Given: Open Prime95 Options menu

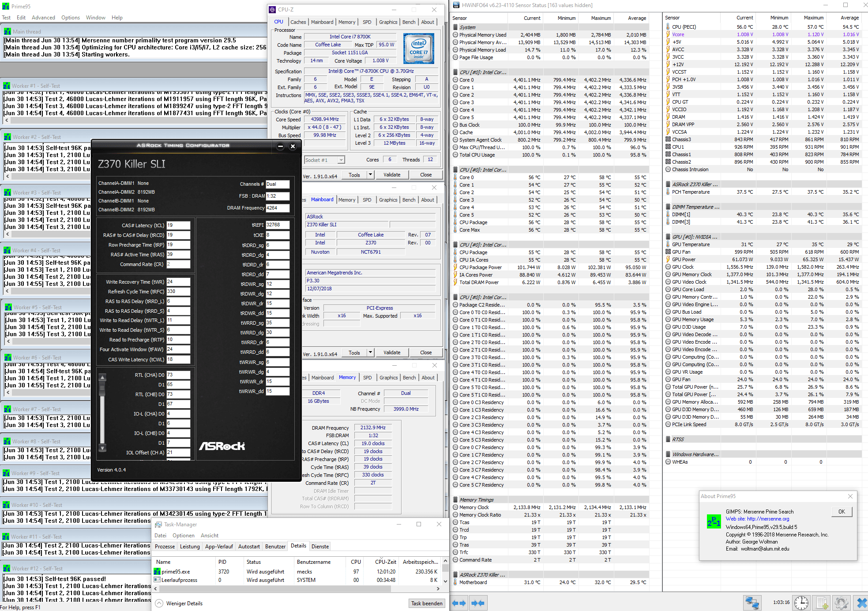Looking at the screenshot, I should click(x=71, y=18).
